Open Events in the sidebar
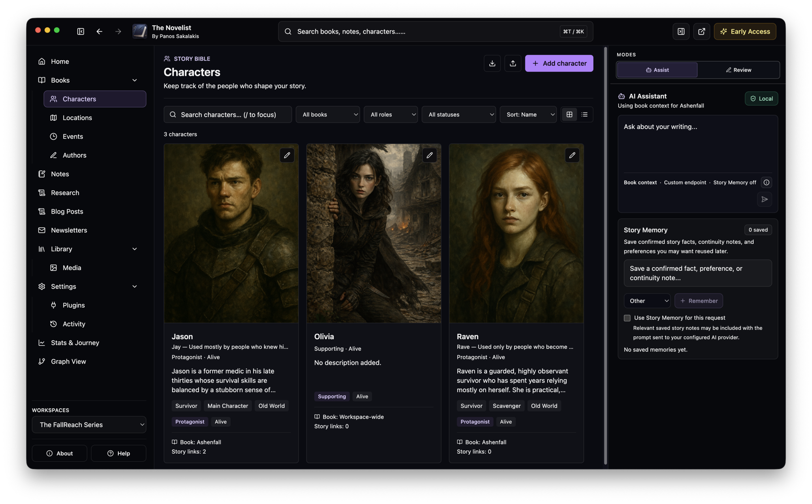This screenshot has height=504, width=812. pos(95,136)
